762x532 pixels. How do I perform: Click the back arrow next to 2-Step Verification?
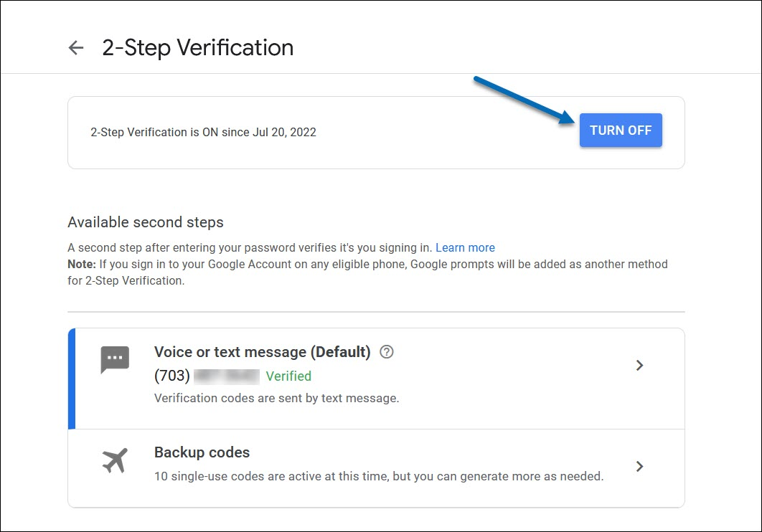point(75,48)
